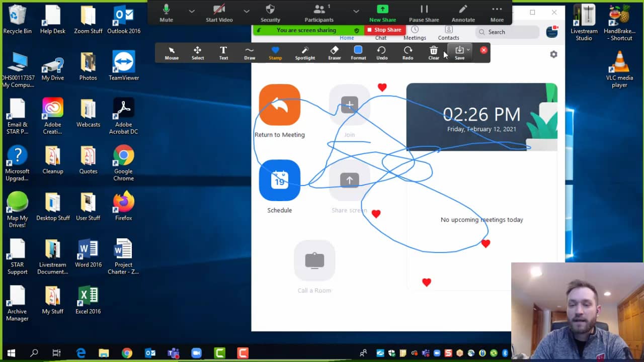Click the presenter's webcam thumbnail
The width and height of the screenshot is (644, 362).
[577, 312]
